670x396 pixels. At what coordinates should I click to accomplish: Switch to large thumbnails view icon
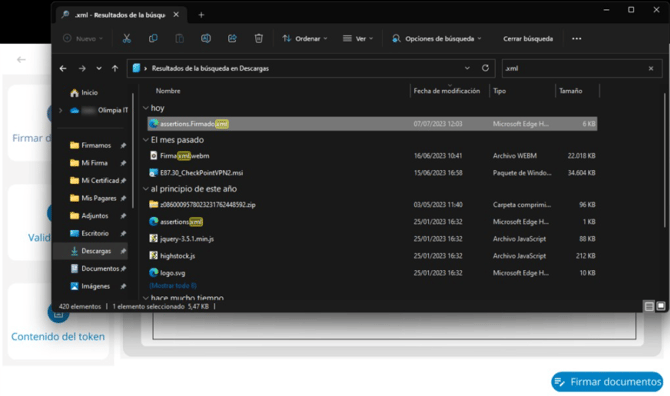(661, 306)
